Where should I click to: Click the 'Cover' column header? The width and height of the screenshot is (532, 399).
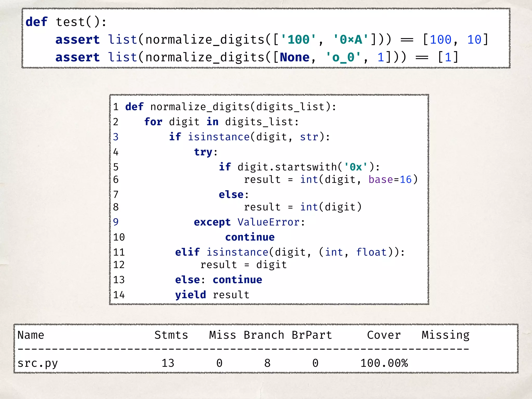(x=384, y=335)
